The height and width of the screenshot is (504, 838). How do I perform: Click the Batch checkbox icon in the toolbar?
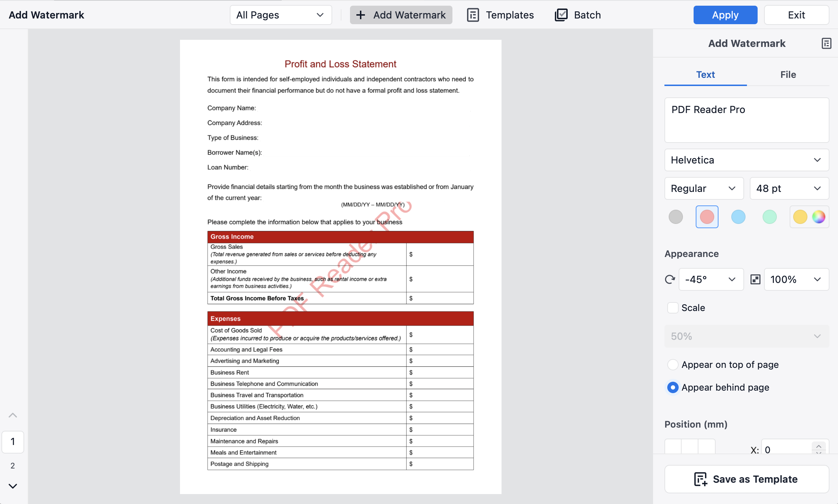[561, 15]
